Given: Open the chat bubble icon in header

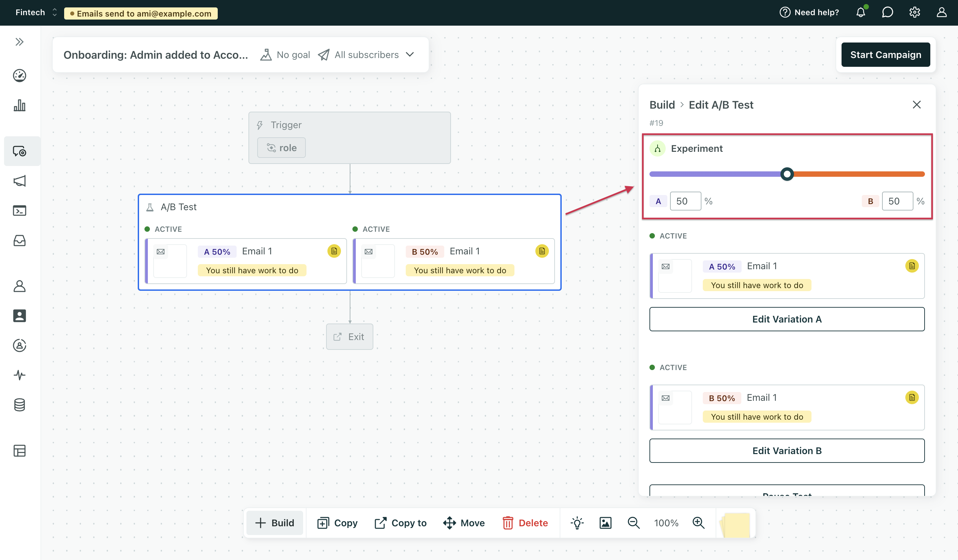Looking at the screenshot, I should point(887,12).
